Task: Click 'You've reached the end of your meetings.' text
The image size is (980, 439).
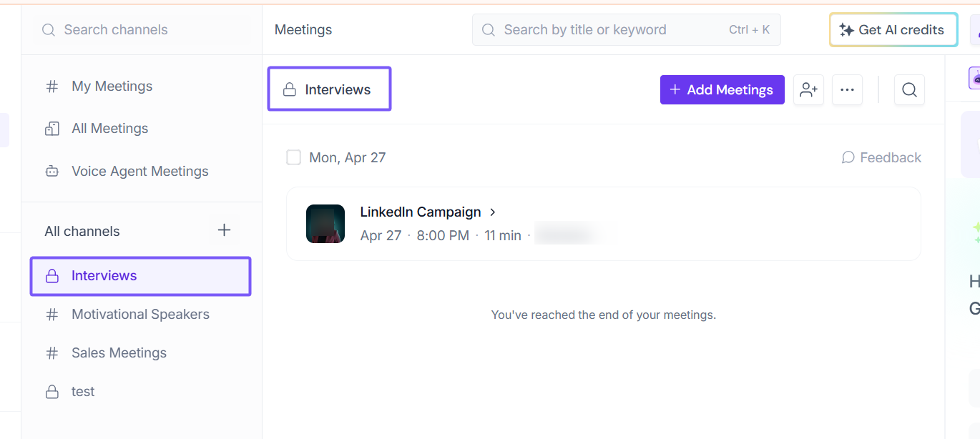Action: 604,315
